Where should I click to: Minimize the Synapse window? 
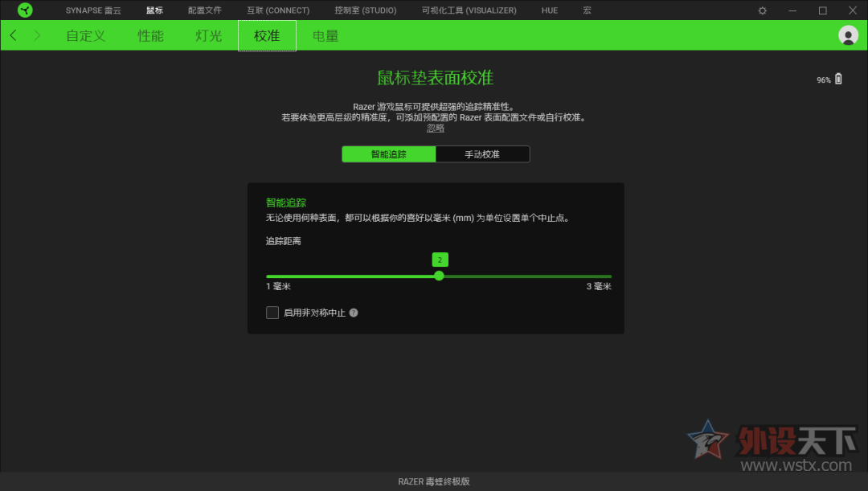(x=792, y=10)
